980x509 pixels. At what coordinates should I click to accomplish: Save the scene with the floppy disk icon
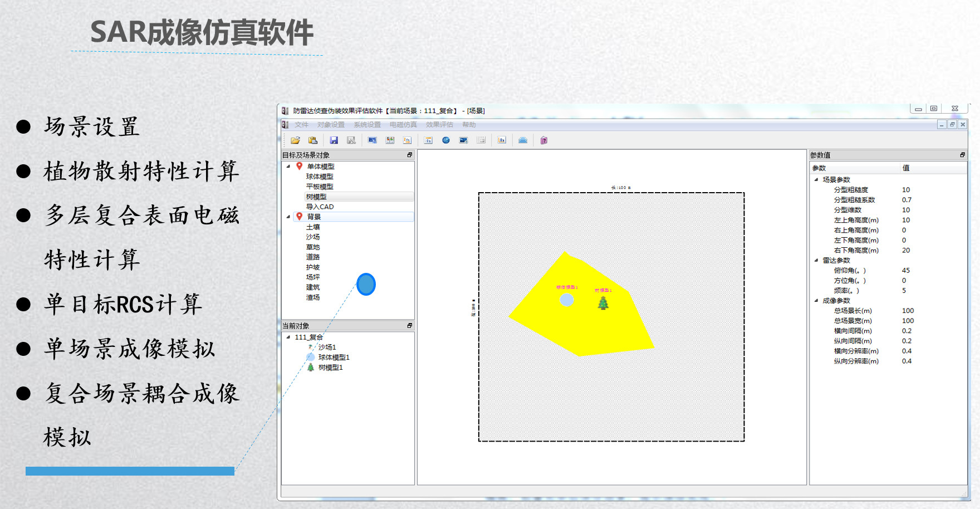coord(334,140)
